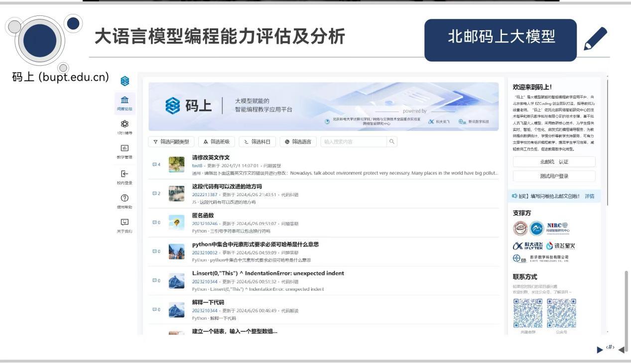Click the thumbnail beside 匿名函数 post

(177, 222)
